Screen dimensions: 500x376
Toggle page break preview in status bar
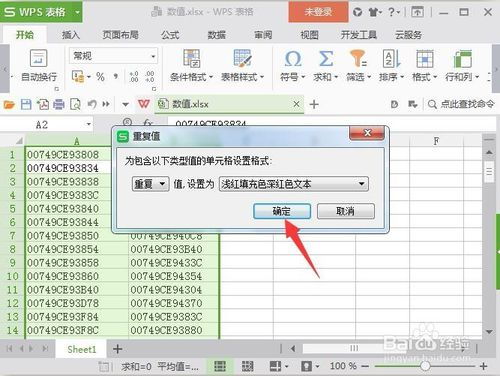pyautogui.click(x=247, y=366)
